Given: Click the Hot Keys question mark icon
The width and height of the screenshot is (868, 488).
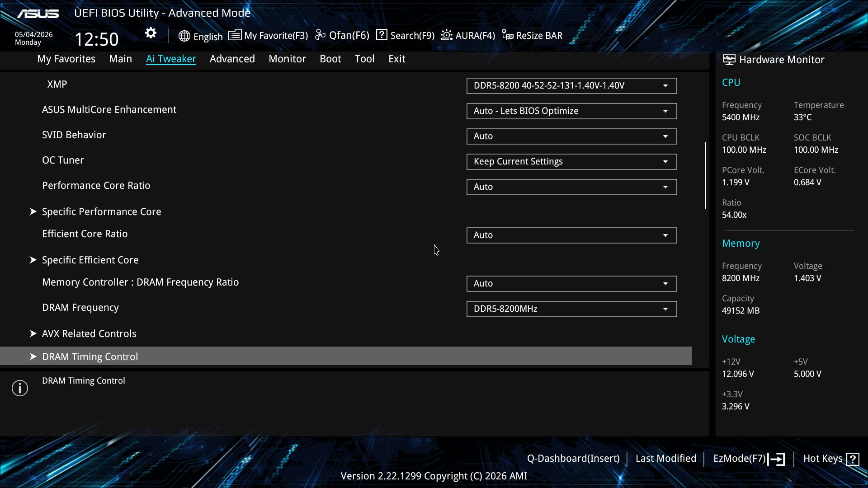Looking at the screenshot, I should (853, 459).
